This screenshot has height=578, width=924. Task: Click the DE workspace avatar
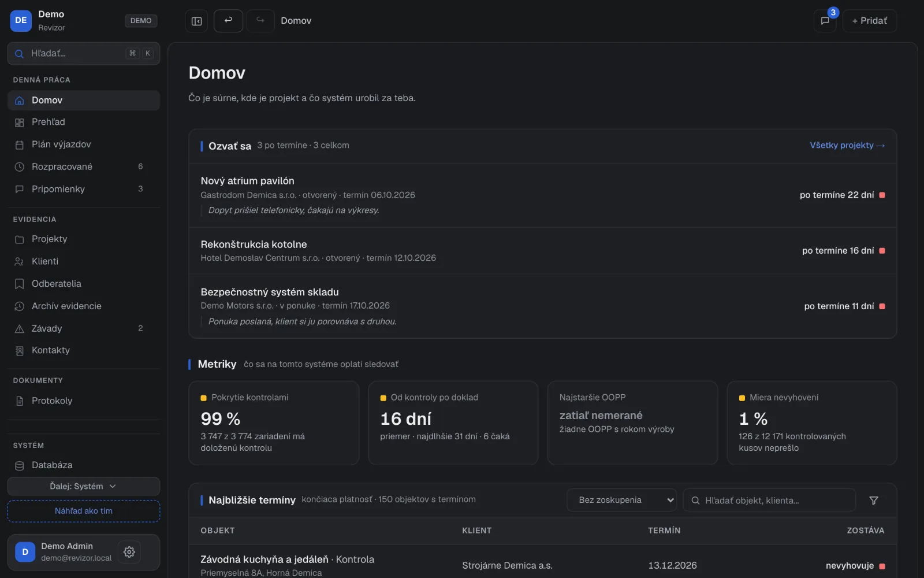pyautogui.click(x=21, y=21)
